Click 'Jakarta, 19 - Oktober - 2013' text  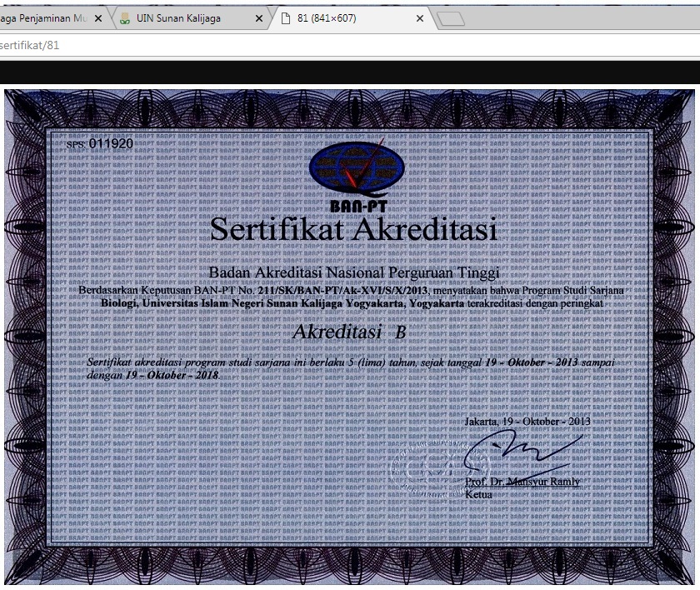527,422
